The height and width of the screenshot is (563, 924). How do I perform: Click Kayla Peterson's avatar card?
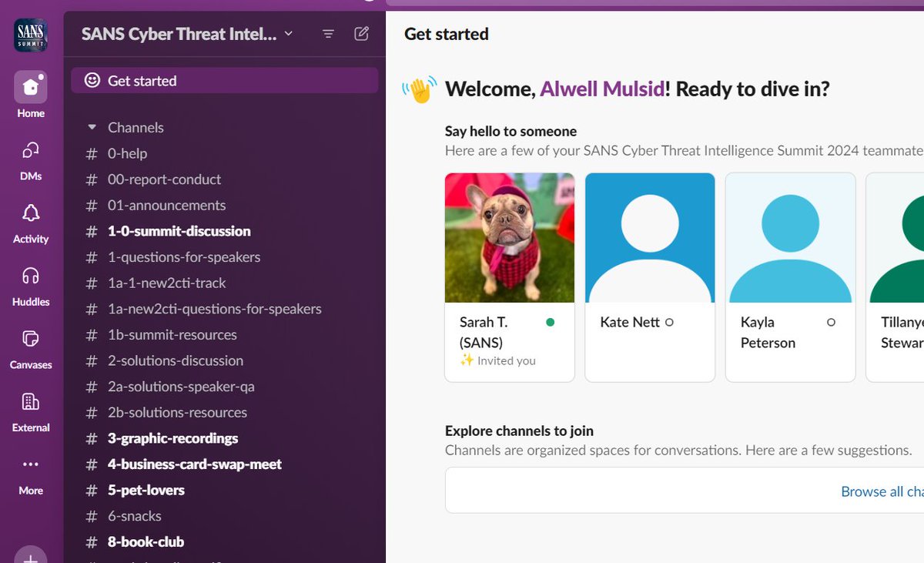tap(791, 277)
